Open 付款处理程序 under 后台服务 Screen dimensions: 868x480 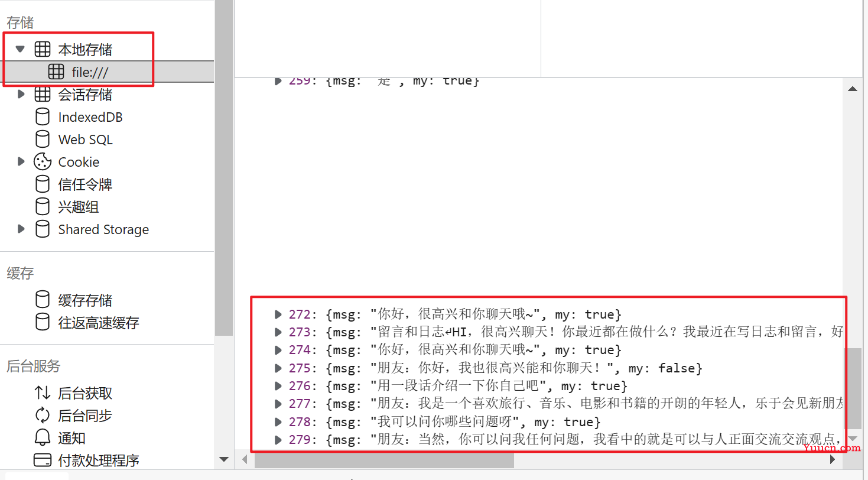[x=99, y=460]
